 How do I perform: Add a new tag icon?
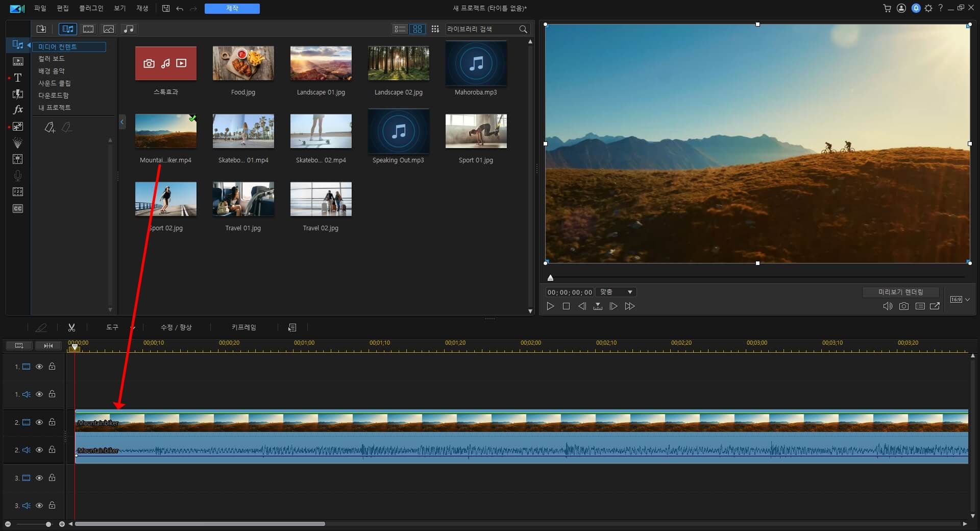(50, 128)
